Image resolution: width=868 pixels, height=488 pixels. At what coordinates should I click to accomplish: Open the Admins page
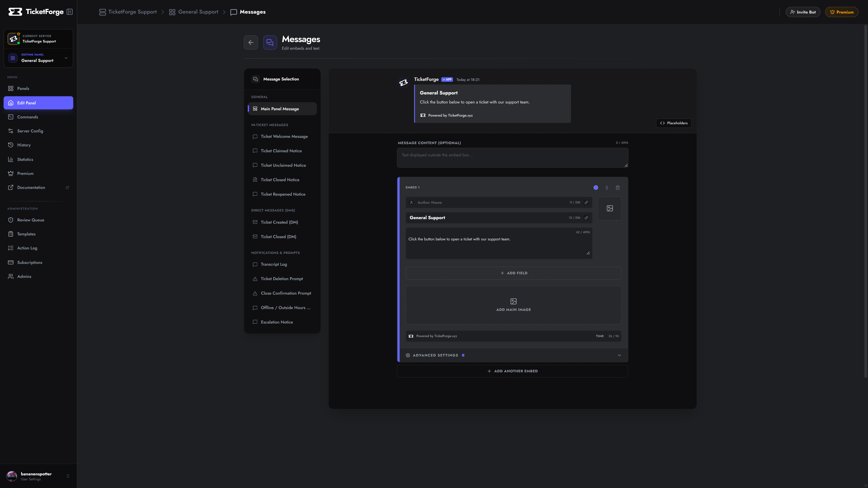38,277
